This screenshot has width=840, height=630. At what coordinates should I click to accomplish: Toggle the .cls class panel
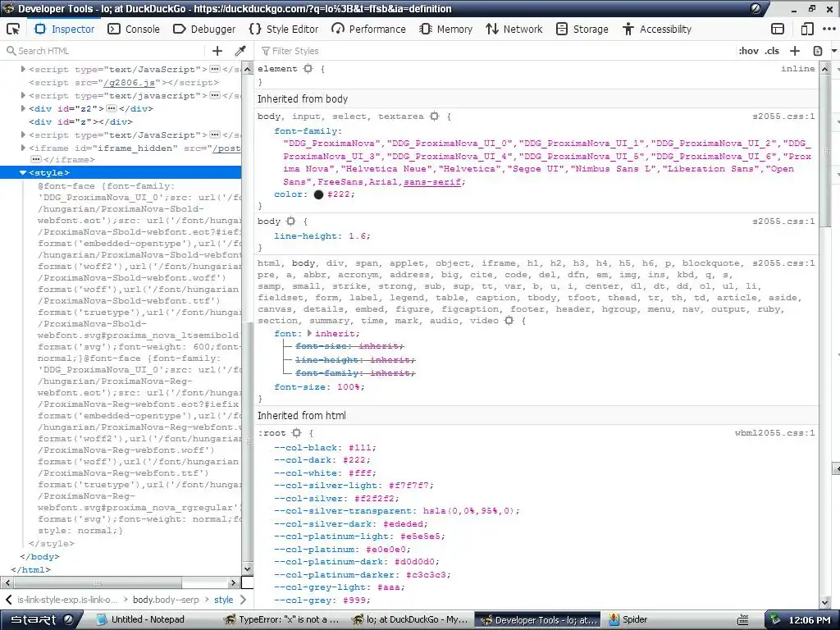click(772, 51)
